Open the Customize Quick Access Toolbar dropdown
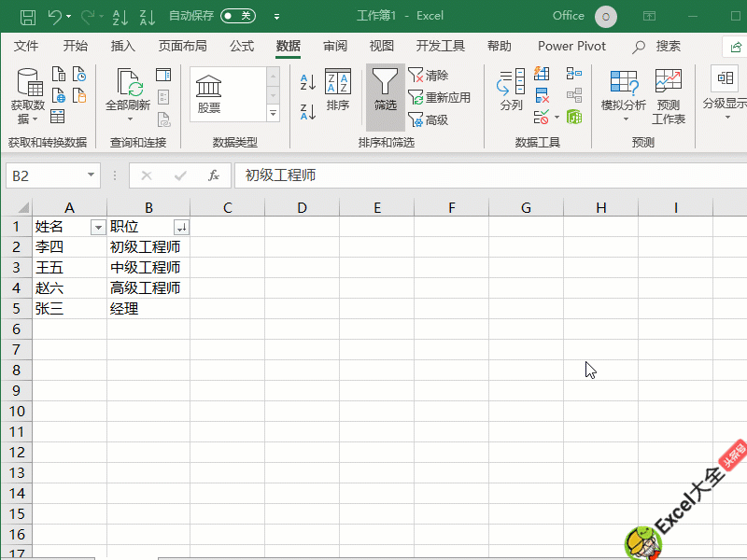The width and height of the screenshot is (747, 560). [276, 17]
